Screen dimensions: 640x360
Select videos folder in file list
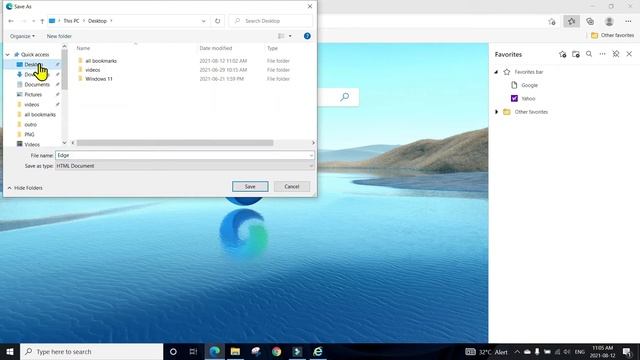pyautogui.click(x=93, y=70)
